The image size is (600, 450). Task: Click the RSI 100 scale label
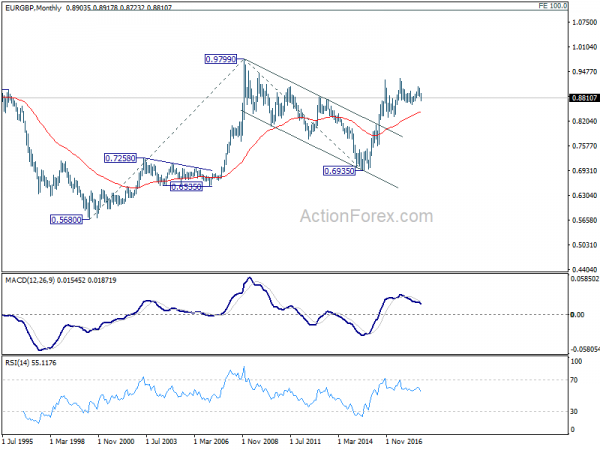[x=576, y=361]
